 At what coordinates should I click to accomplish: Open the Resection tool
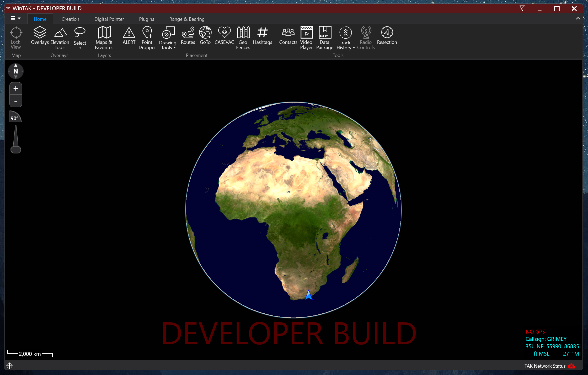(387, 36)
